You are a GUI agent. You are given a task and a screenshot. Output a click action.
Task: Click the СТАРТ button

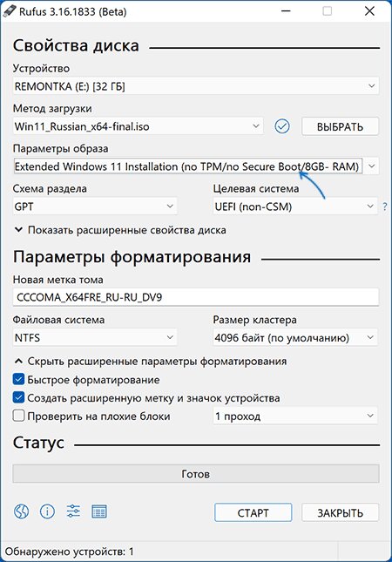click(x=253, y=512)
